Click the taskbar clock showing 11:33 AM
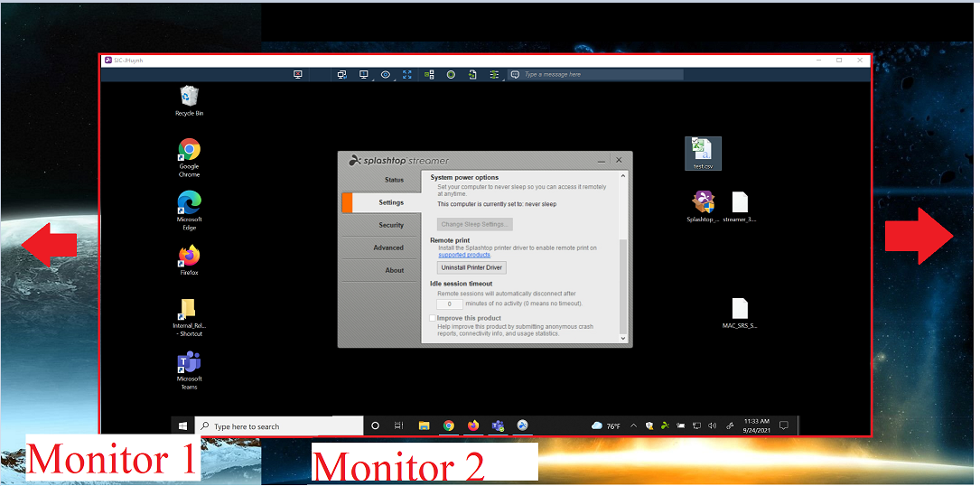Viewport: 980px width, 486px height. pos(756,426)
